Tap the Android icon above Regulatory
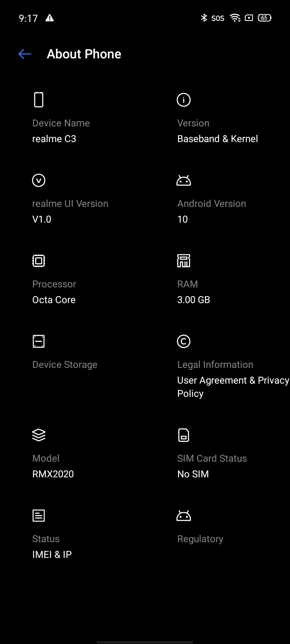 tap(184, 516)
